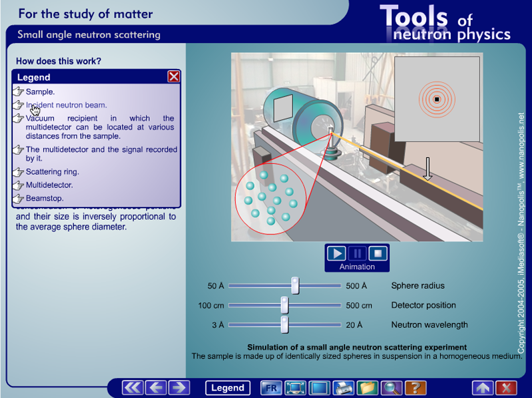Click the up arrow home icon
Screen dimensions: 532x398
pyautogui.click(x=483, y=388)
